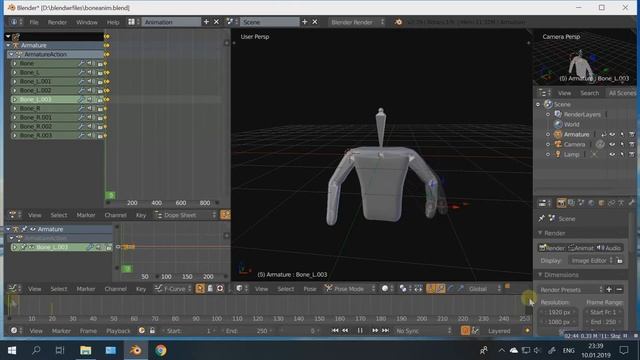Open the Global transform orientation dropdown
This screenshot has height=360, width=640.
483,289
